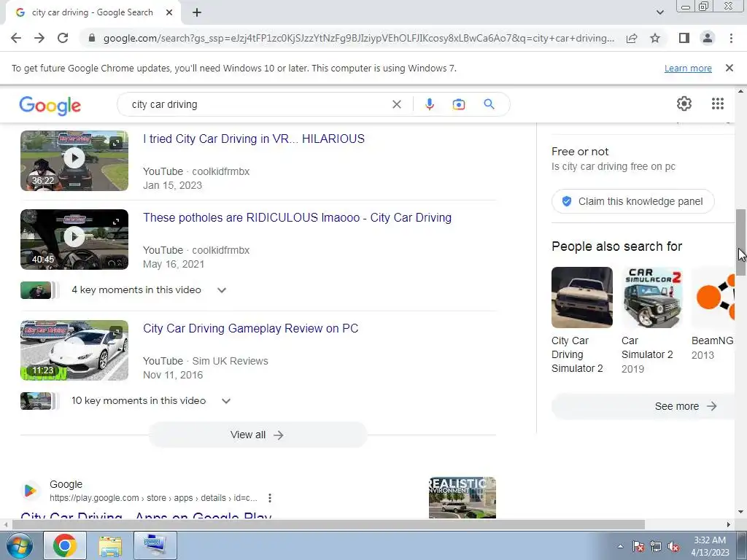Open the on-screen keyboard taskbar icon
The width and height of the screenshot is (747, 560).
(155, 545)
